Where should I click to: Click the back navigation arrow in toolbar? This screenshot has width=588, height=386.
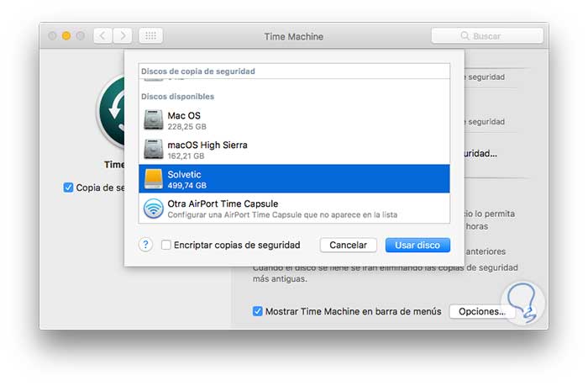102,36
